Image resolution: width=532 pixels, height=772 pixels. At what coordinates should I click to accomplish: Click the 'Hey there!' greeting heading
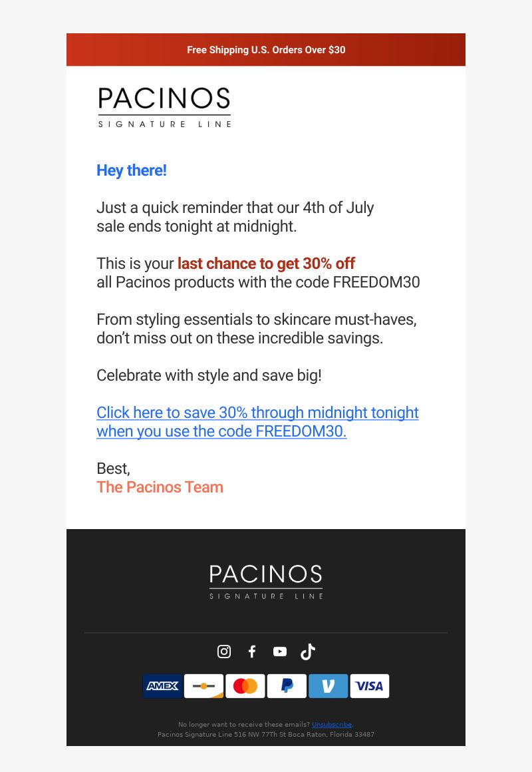(132, 170)
